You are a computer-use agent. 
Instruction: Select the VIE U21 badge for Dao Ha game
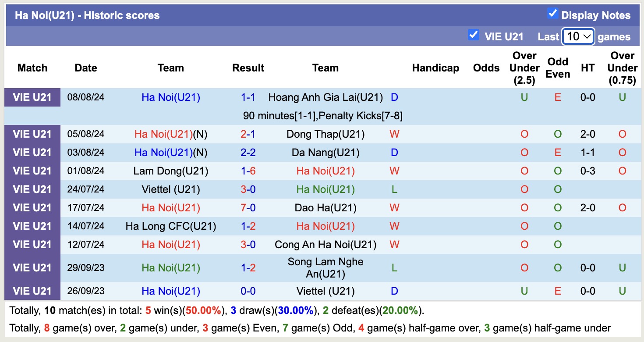tap(32, 207)
